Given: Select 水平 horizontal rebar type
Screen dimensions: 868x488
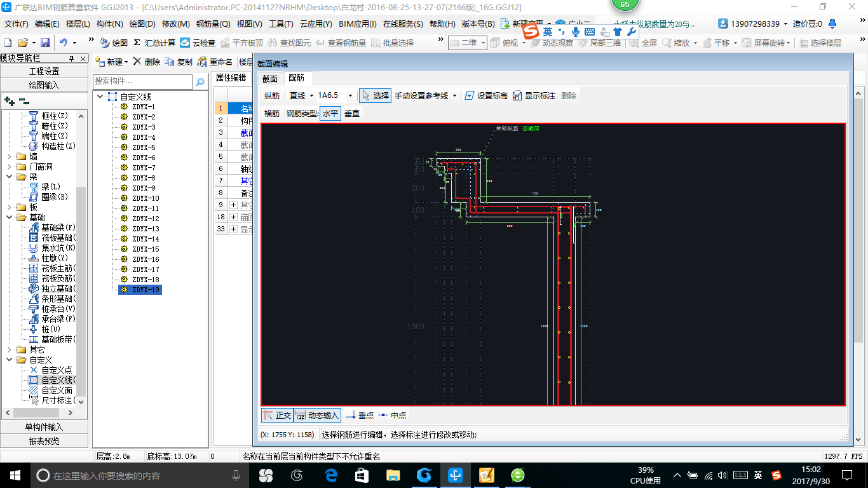Looking at the screenshot, I should [x=330, y=113].
